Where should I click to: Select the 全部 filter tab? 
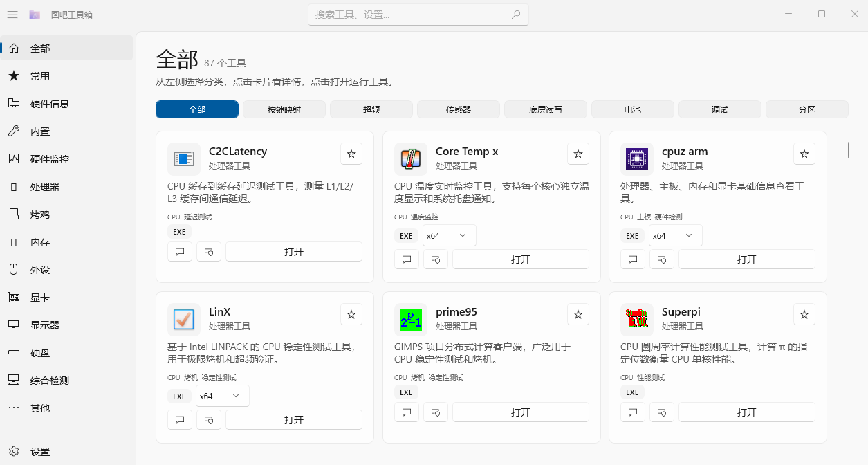click(x=197, y=109)
